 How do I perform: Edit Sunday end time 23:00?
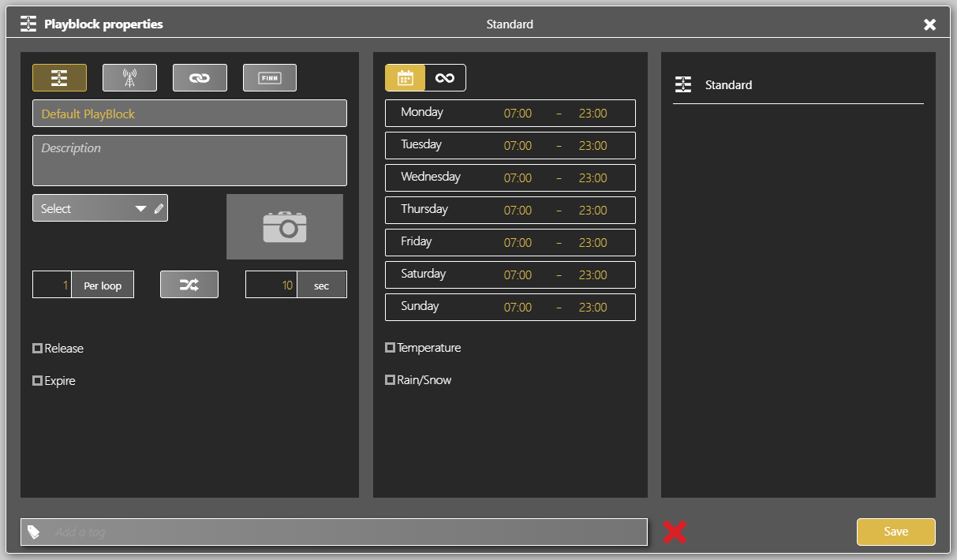point(593,308)
